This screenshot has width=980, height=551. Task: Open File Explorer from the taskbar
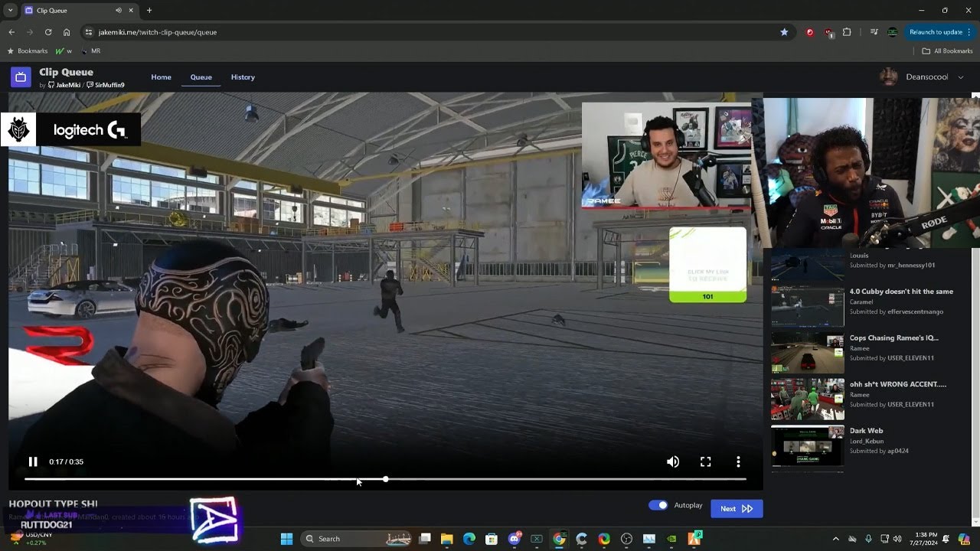tap(447, 539)
